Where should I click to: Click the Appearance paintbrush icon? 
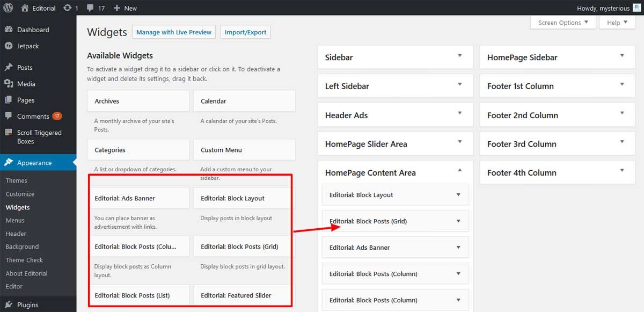point(9,163)
